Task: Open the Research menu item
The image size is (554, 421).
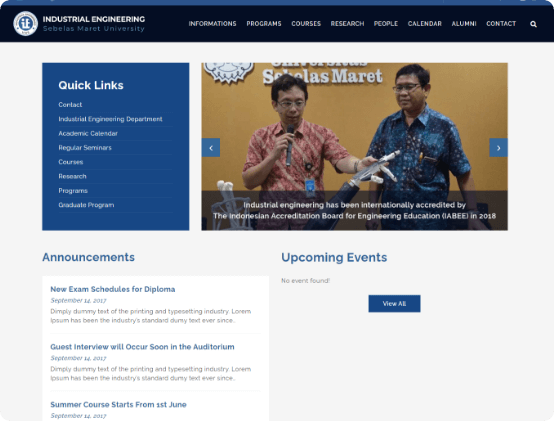Action: coord(347,24)
